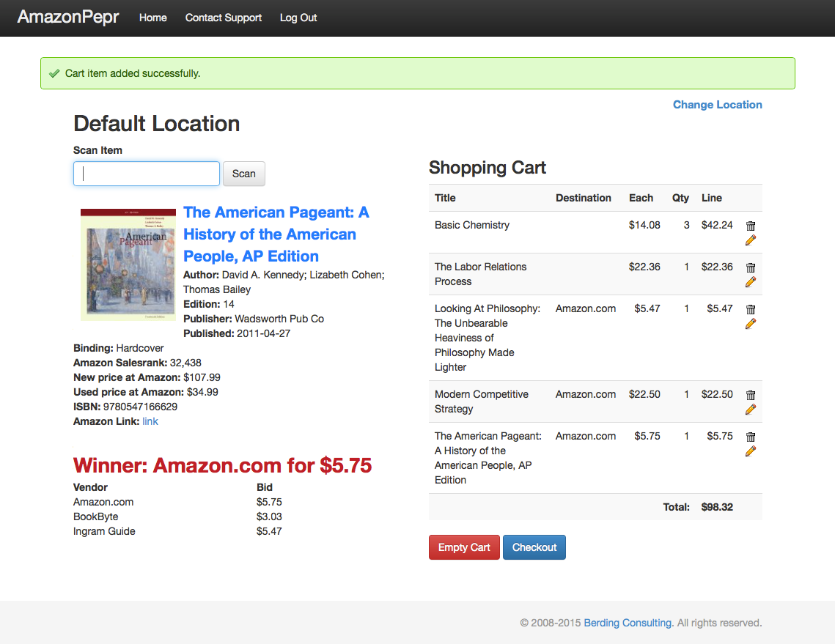Image resolution: width=835 pixels, height=644 pixels.
Task: Click the 'Each' column header
Action: click(x=641, y=198)
